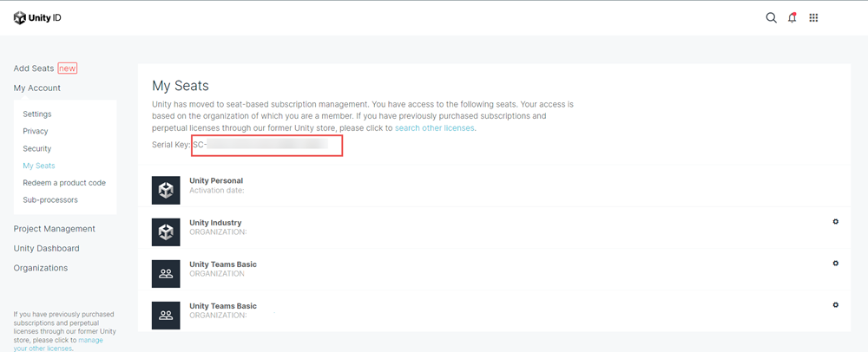Open the gear for the first Unity Teams Basic
Viewport: 868px width, 352px height.
tap(835, 264)
